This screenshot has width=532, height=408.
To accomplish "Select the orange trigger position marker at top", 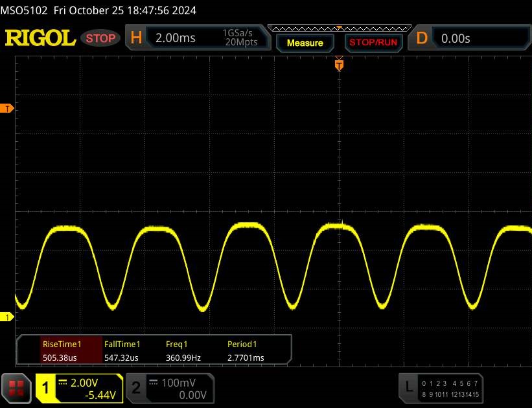I will tap(339, 65).
